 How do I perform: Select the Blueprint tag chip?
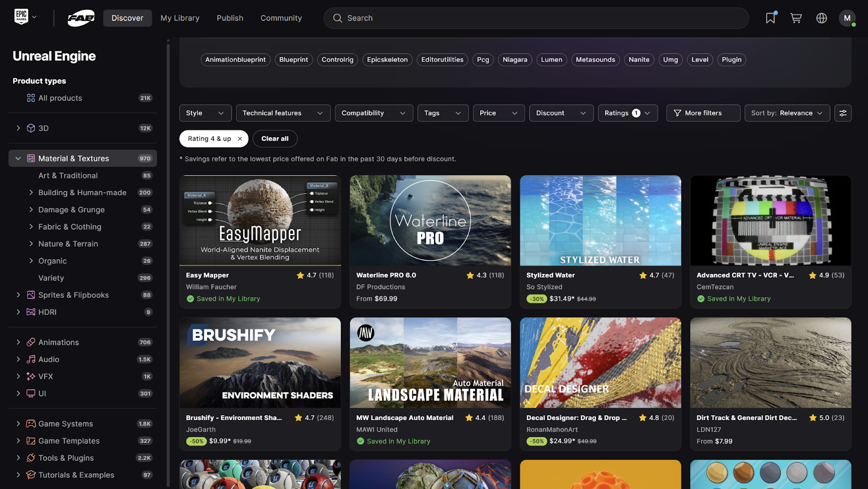click(293, 60)
